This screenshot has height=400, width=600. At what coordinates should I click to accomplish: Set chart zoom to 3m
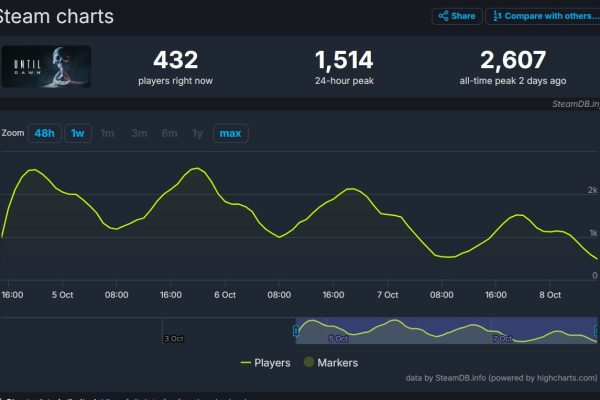(x=139, y=133)
